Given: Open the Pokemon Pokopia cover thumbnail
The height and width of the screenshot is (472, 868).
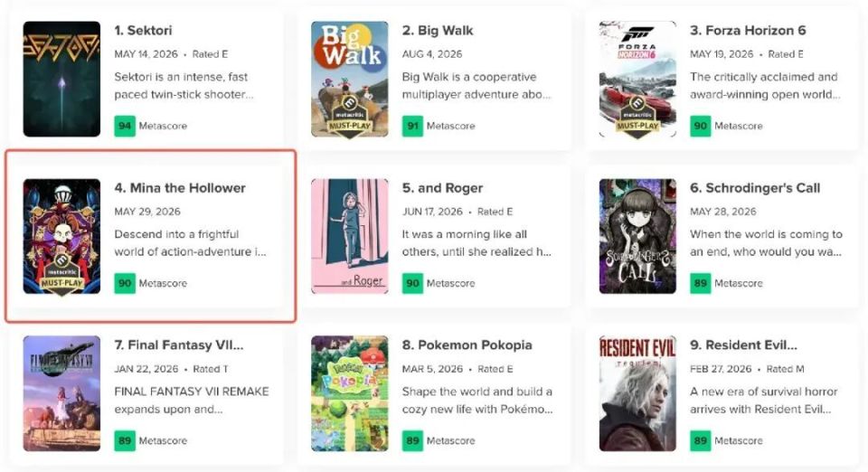Looking at the screenshot, I should point(349,393).
